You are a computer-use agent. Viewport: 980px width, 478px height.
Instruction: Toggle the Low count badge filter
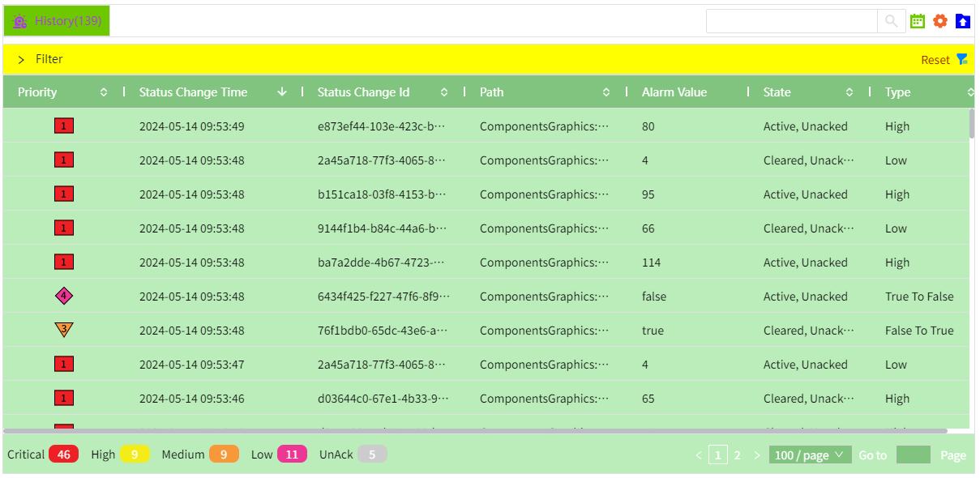(292, 455)
